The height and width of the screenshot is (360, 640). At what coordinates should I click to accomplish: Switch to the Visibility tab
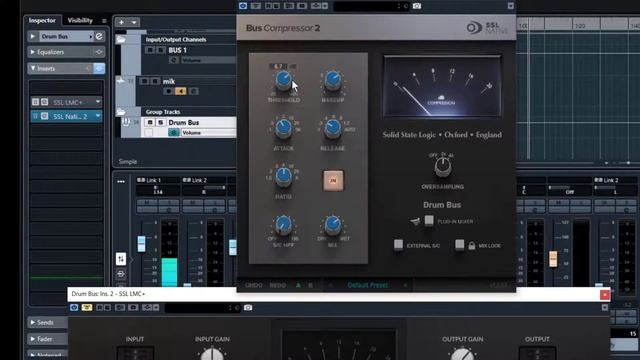[x=80, y=20]
